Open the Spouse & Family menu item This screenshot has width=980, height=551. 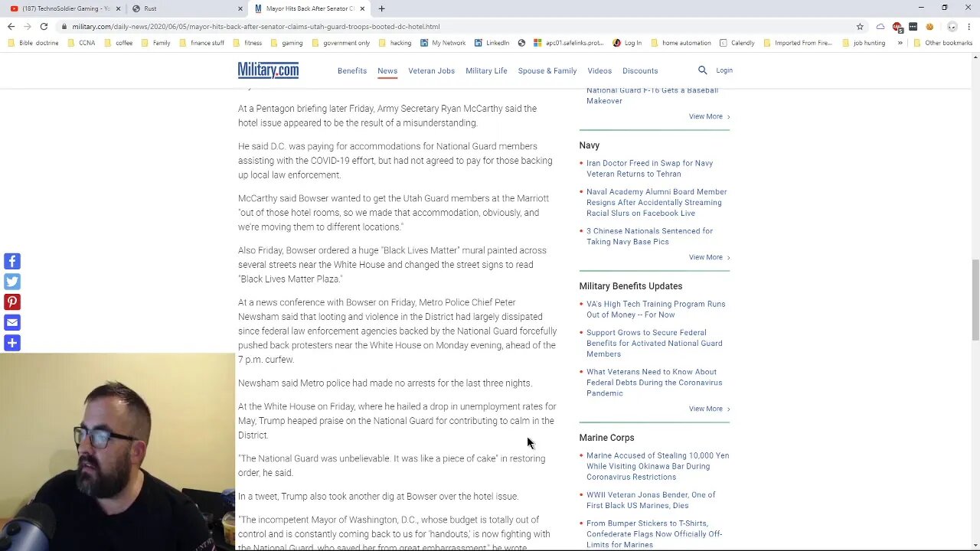point(547,70)
